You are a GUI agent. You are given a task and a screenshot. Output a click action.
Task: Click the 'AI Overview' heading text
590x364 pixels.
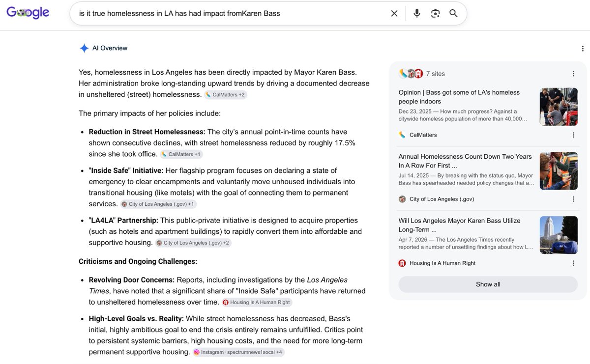click(x=110, y=48)
